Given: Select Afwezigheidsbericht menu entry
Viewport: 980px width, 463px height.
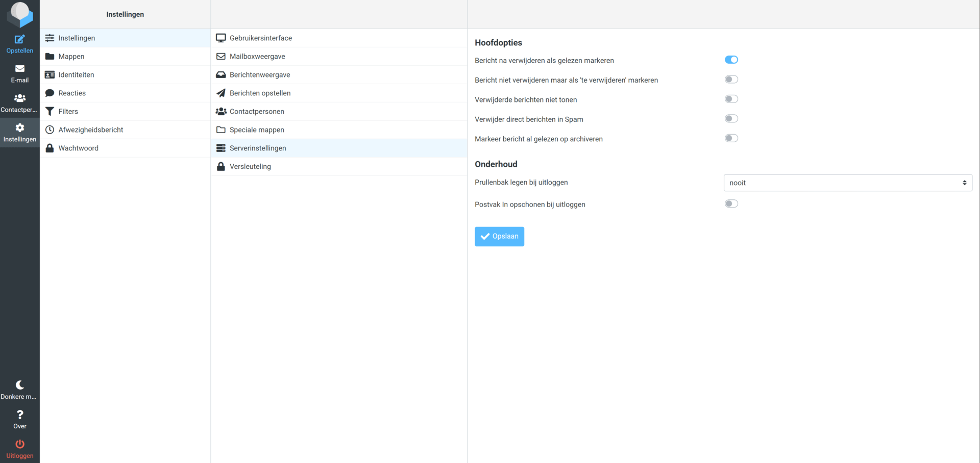Looking at the screenshot, I should (125, 130).
